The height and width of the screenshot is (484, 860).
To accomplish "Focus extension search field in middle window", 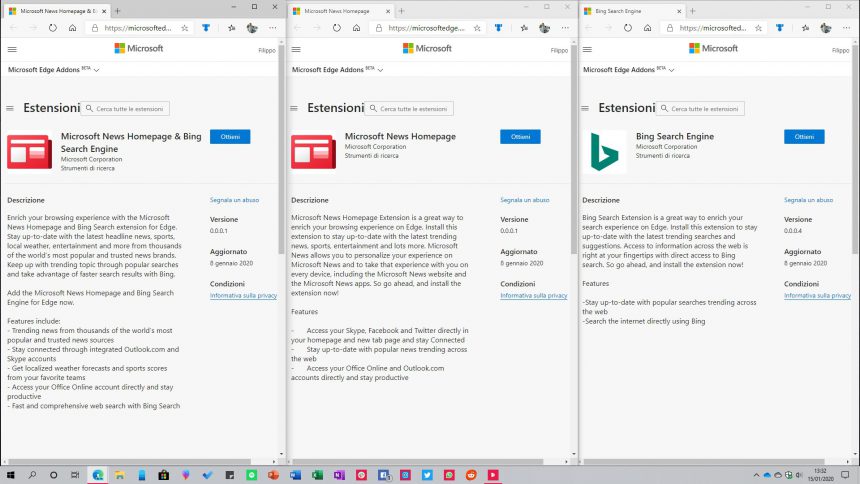I will [x=409, y=109].
